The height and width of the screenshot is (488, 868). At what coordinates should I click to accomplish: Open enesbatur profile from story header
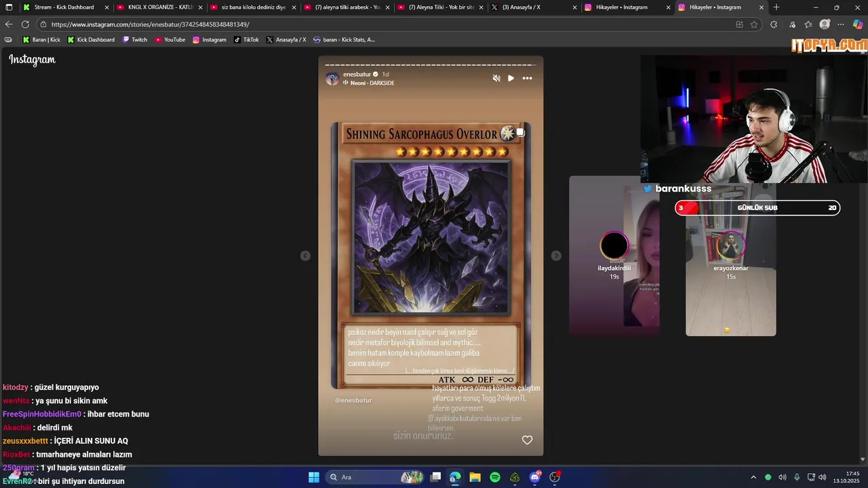click(x=357, y=74)
